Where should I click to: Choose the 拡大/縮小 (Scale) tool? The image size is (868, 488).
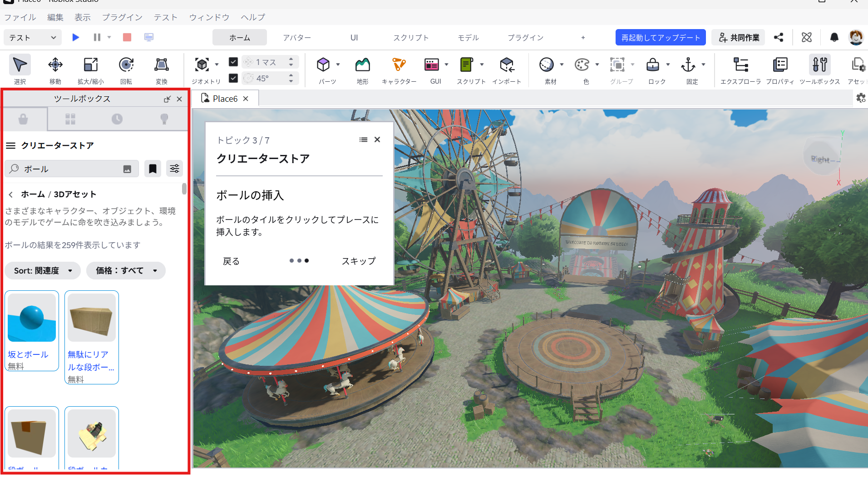91,69
